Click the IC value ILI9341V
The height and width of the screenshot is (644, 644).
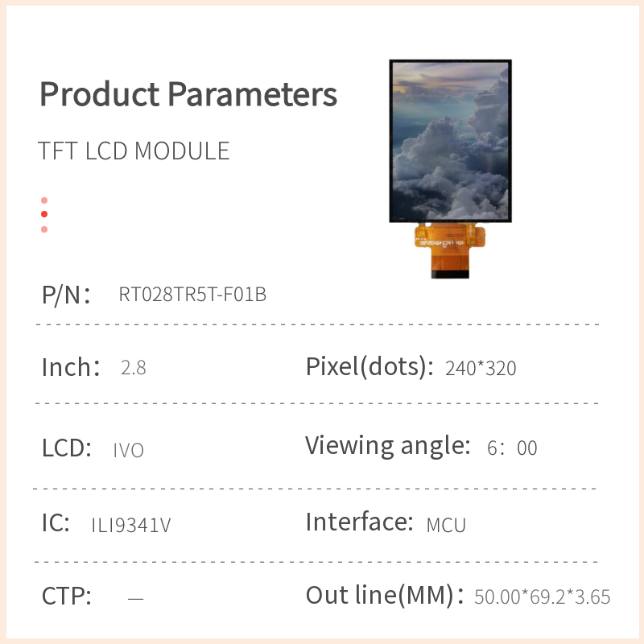(131, 526)
